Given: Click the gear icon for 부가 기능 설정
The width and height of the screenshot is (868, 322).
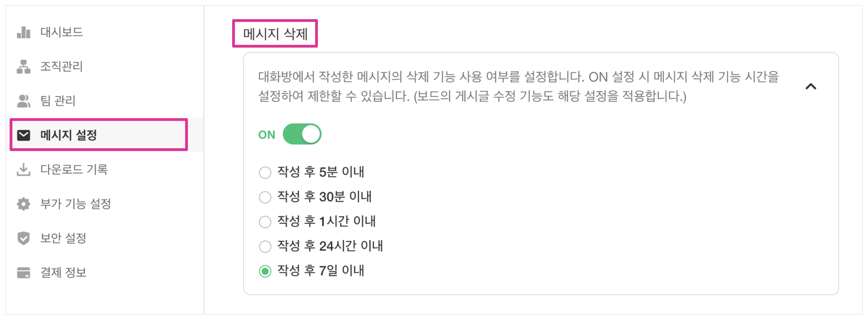Looking at the screenshot, I should pyautogui.click(x=23, y=204).
